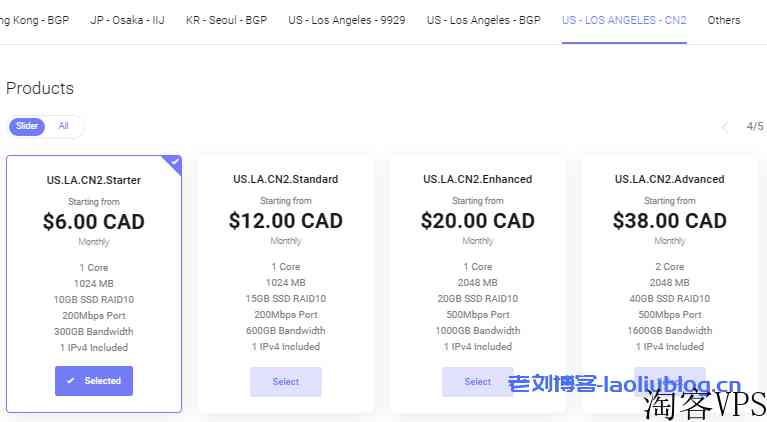
Task: Switch product view to Slider
Action: click(27, 126)
